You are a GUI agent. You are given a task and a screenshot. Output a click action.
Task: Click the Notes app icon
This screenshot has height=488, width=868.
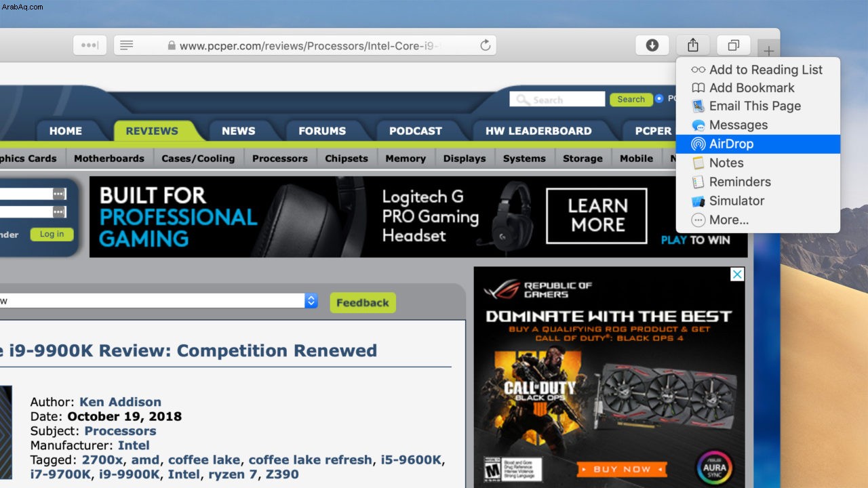pos(698,163)
